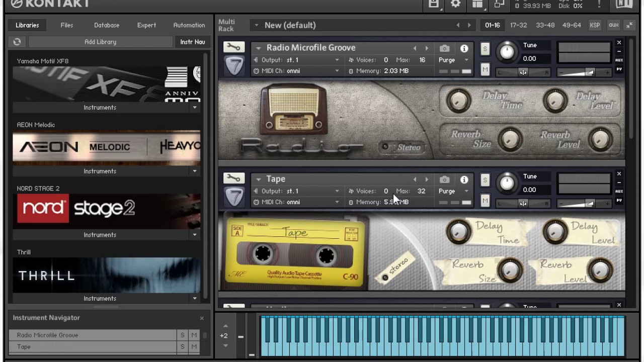Image resolution: width=644 pixels, height=362 pixels.
Task: Click the NI logo in header
Action: tap(624, 4)
